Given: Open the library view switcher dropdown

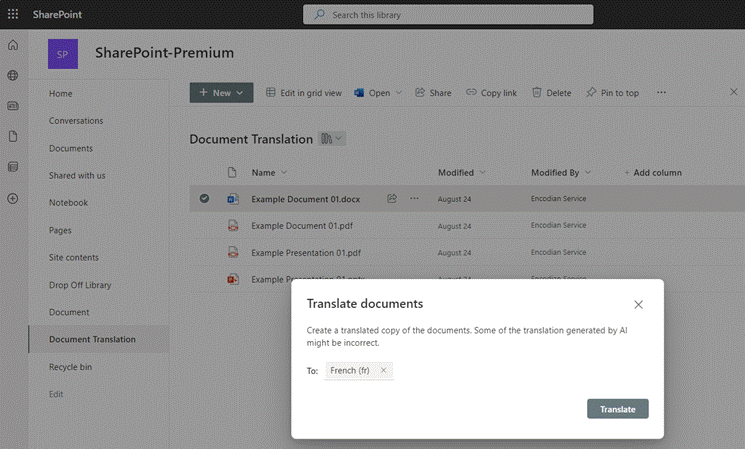Looking at the screenshot, I should (332, 139).
